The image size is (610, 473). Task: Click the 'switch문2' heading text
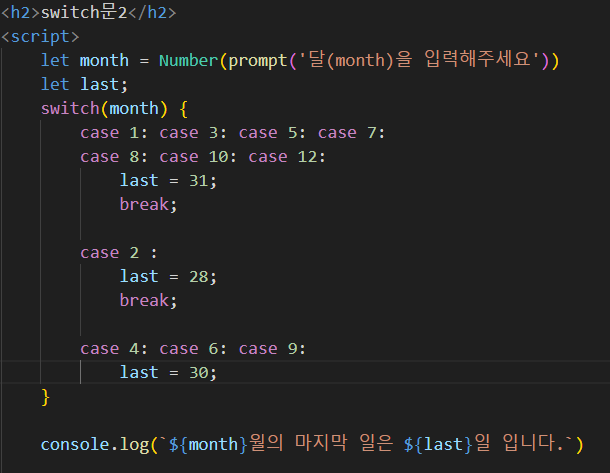84,12
